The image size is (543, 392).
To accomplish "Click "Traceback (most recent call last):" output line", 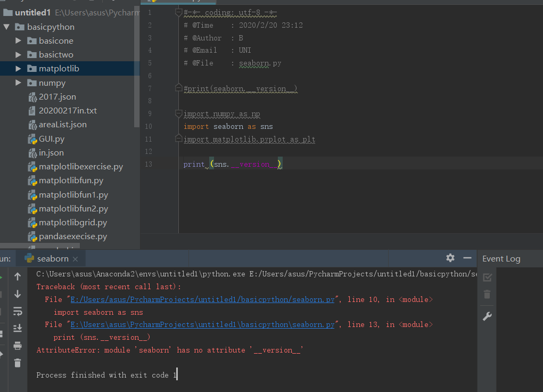I will [x=109, y=287].
